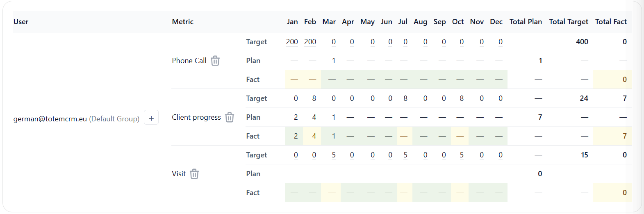Screen dimensions: 644x214
Task: Select Client progress July target value
Action: coord(405,98)
